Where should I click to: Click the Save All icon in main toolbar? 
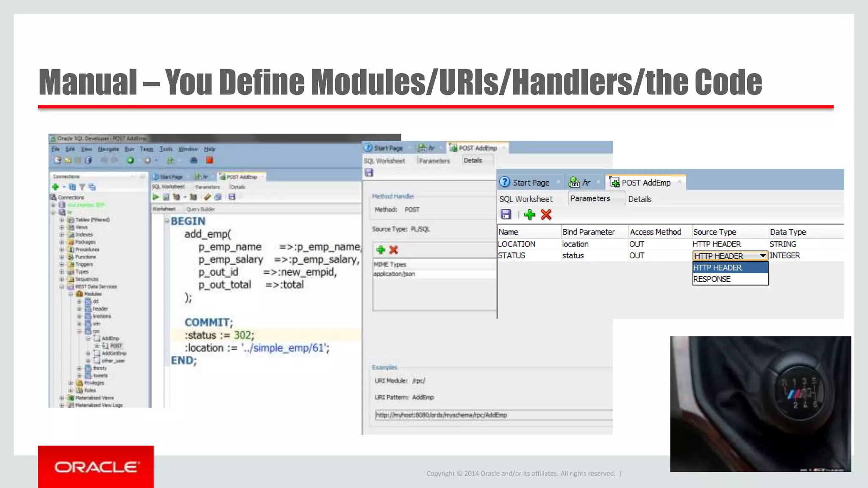[88, 160]
